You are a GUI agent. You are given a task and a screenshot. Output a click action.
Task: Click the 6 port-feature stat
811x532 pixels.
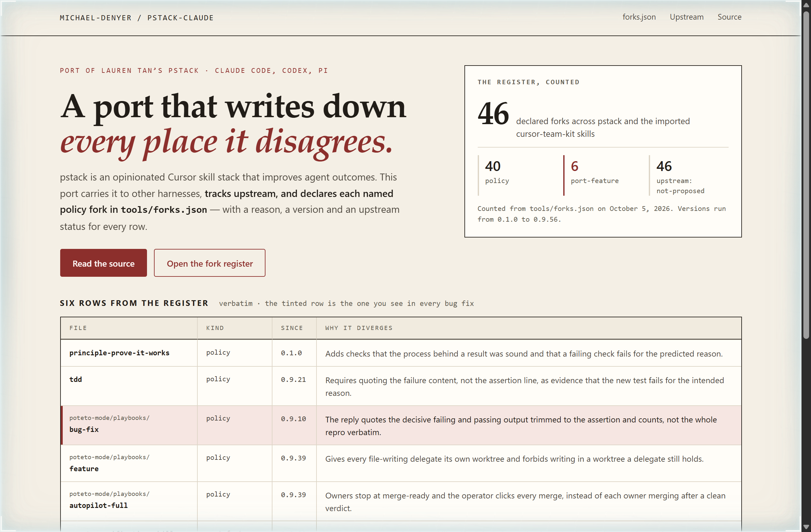tap(603, 175)
